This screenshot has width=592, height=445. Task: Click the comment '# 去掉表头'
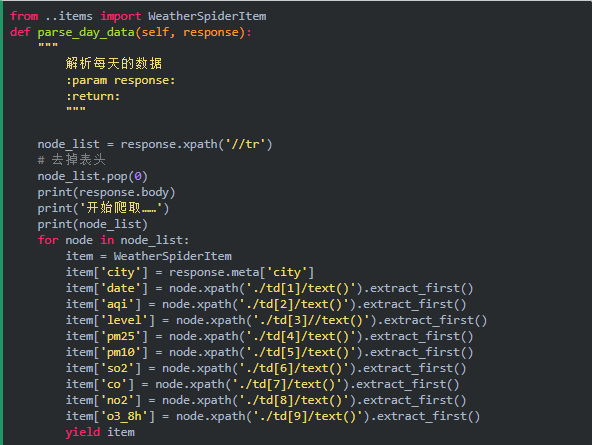click(71, 160)
